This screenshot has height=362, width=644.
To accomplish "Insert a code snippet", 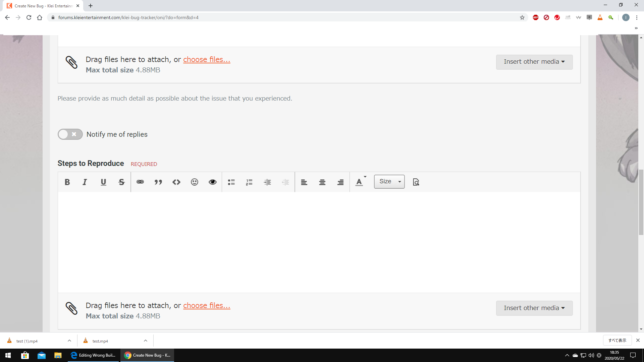I will 176,182.
